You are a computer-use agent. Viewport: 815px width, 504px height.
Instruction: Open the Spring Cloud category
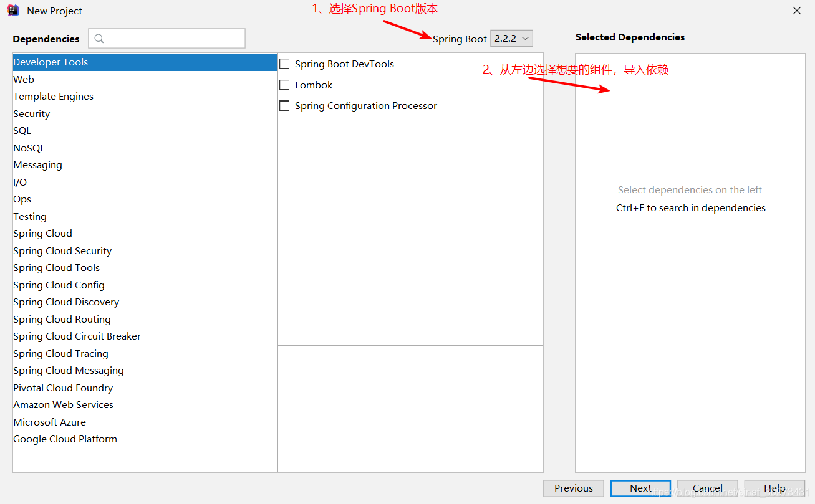[x=145, y=234]
